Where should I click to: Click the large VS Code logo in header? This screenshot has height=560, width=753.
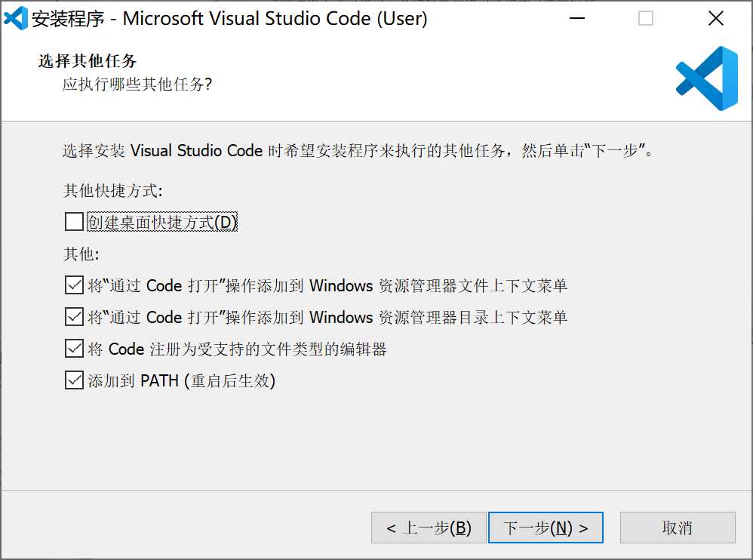click(707, 78)
